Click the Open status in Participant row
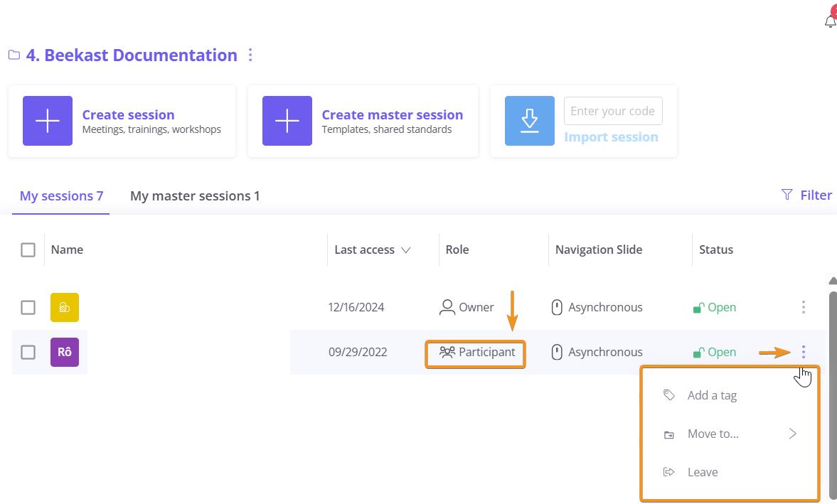The height and width of the screenshot is (504, 837). (x=722, y=352)
